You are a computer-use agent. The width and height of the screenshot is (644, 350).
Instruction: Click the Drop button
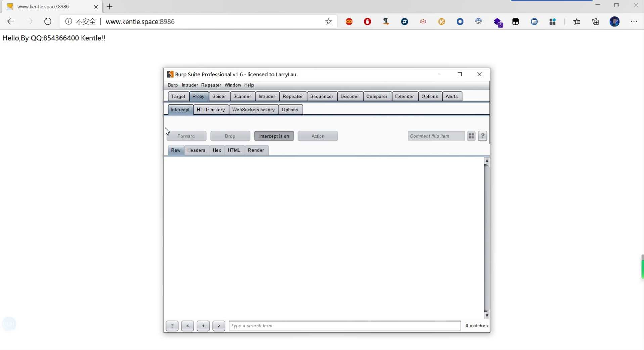(x=230, y=136)
